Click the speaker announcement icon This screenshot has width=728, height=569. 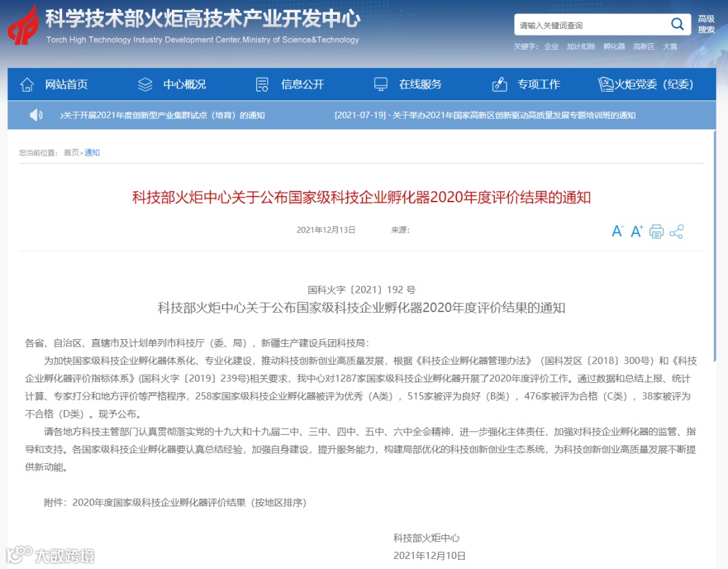[x=36, y=115]
